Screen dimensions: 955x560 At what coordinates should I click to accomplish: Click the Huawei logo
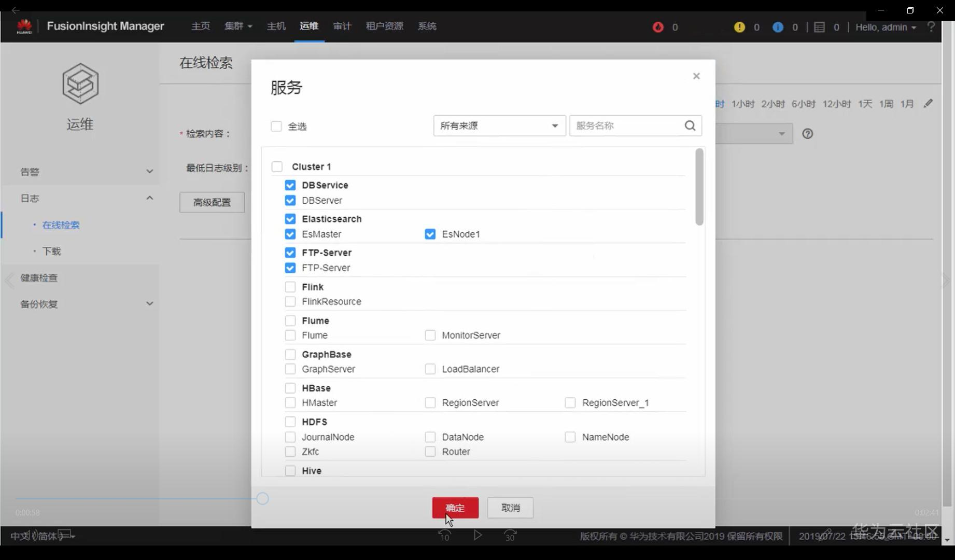(x=24, y=26)
